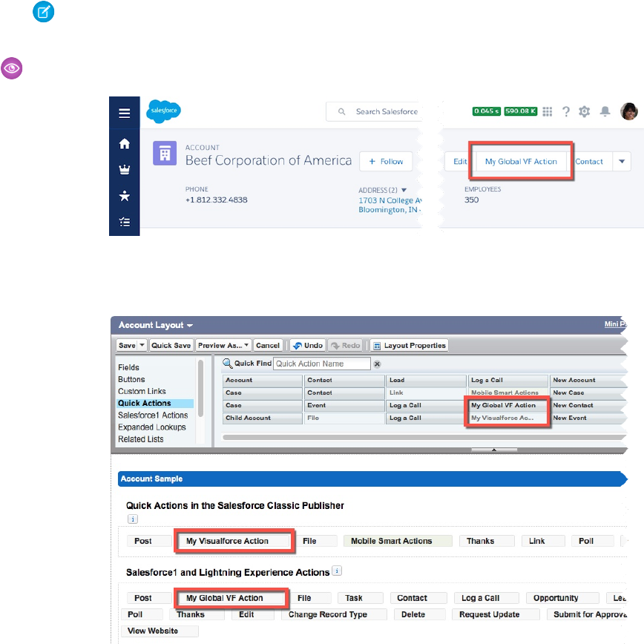The height and width of the screenshot is (644, 644).
Task: Open the Mini Page layout link
Action: pos(615,324)
